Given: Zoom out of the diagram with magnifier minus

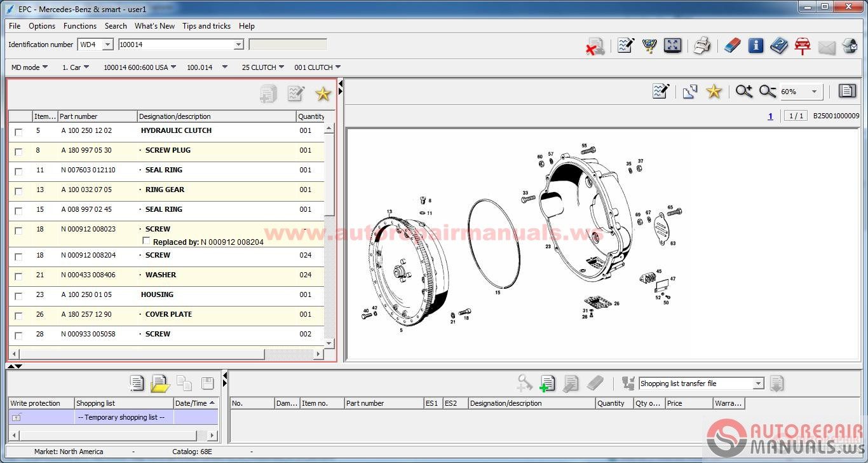Looking at the screenshot, I should coord(768,92).
